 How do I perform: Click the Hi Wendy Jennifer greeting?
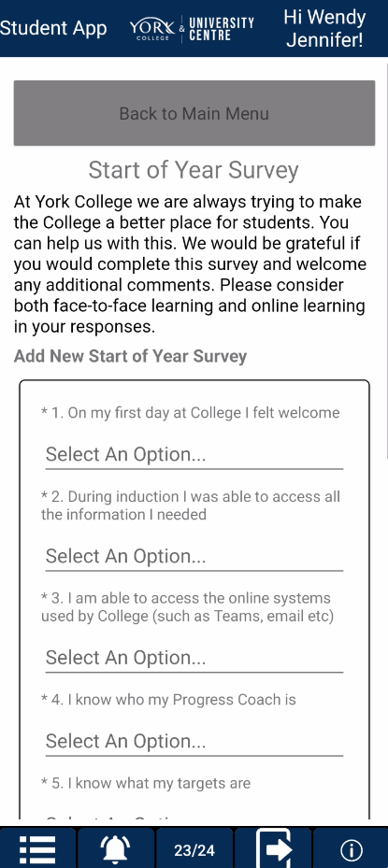324,28
